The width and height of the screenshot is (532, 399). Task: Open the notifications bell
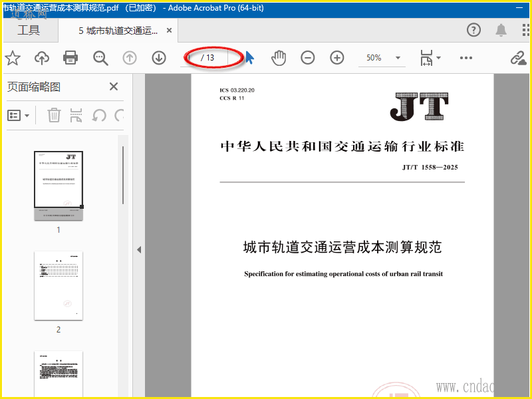(501, 30)
